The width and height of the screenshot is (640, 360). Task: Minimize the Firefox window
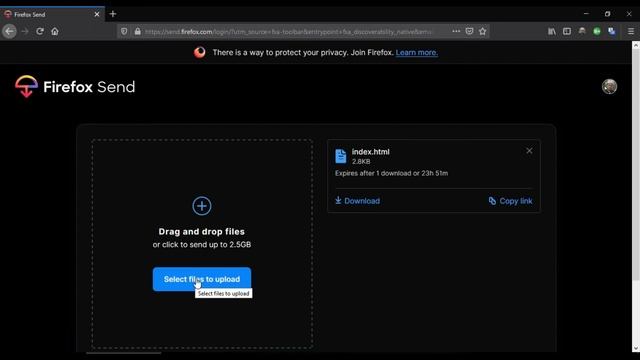point(587,13)
